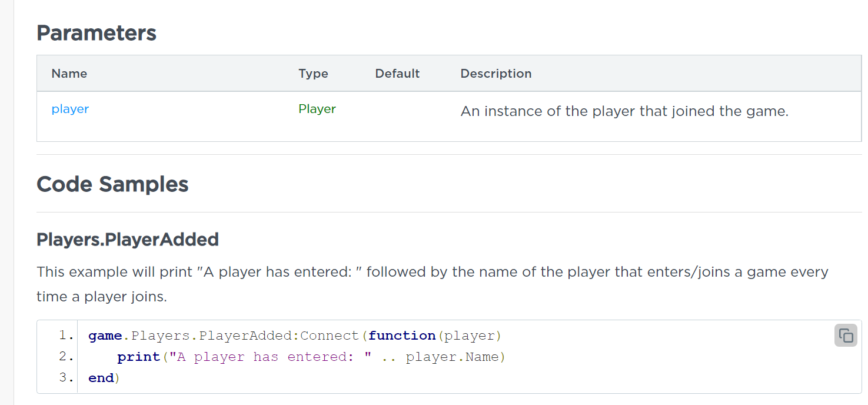The height and width of the screenshot is (405, 868).
Task: Click the Description column header
Action: tap(495, 74)
